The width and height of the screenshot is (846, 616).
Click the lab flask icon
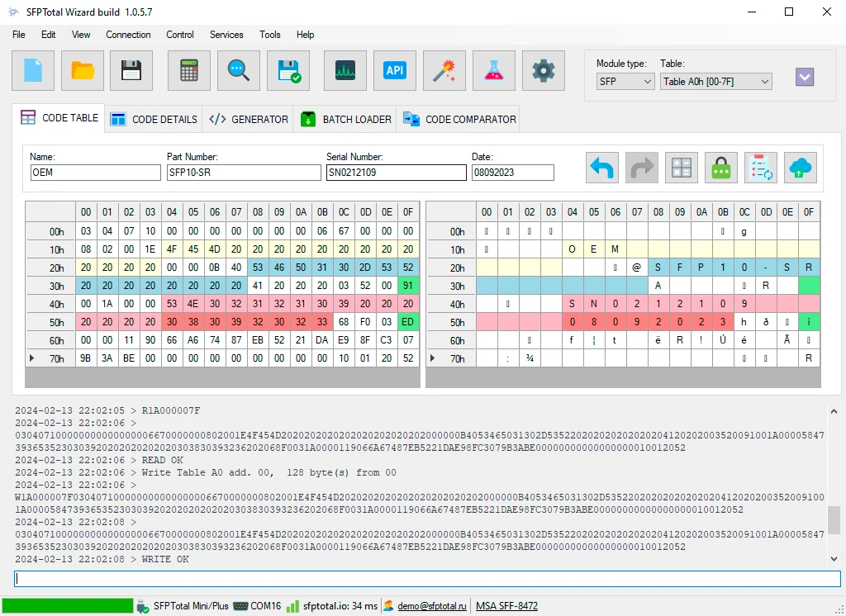click(494, 71)
